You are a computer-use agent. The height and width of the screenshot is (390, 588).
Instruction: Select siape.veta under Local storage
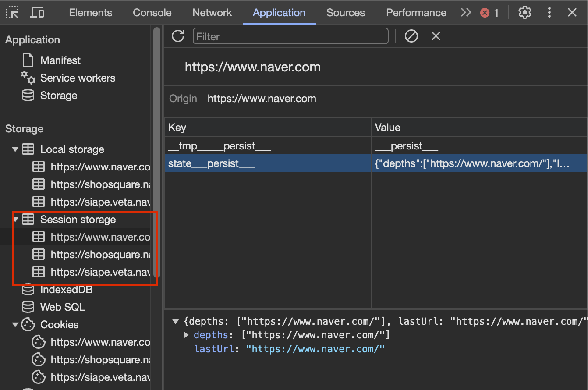100,202
